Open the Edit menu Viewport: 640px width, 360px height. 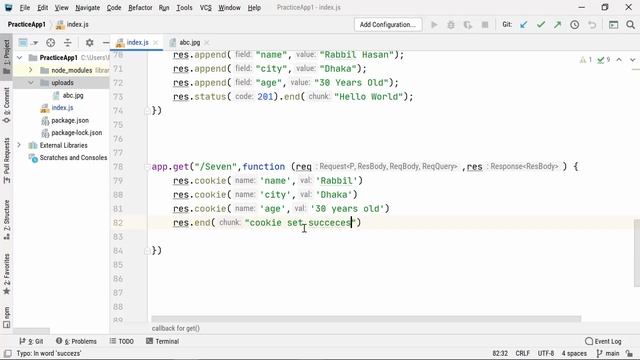(42, 8)
